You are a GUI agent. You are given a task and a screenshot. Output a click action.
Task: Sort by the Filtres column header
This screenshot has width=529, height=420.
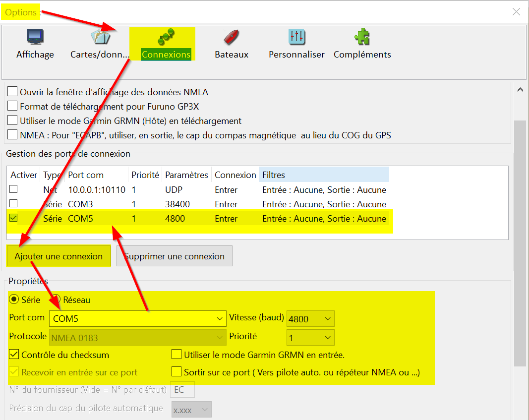tap(324, 175)
